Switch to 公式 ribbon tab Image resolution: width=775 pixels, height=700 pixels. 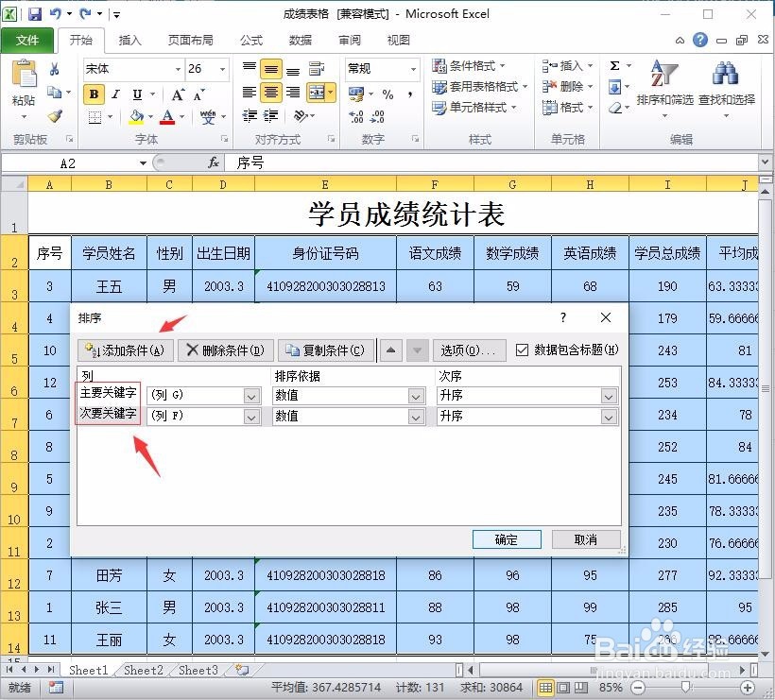(x=251, y=40)
